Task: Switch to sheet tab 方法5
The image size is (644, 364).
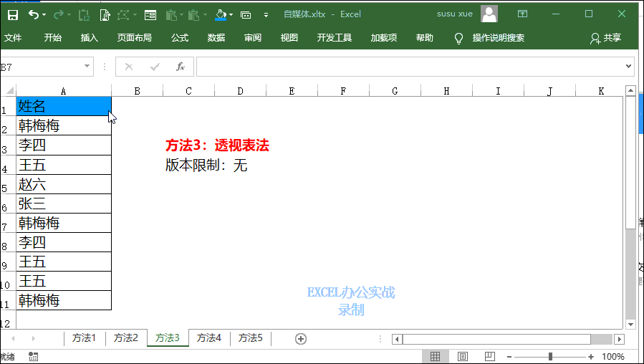Action: click(251, 337)
